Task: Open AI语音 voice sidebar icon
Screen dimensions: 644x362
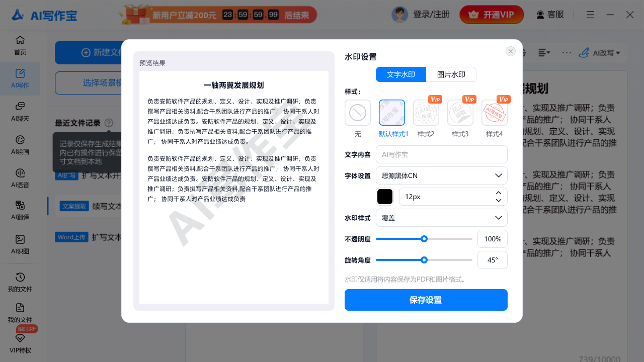Action: [20, 172]
